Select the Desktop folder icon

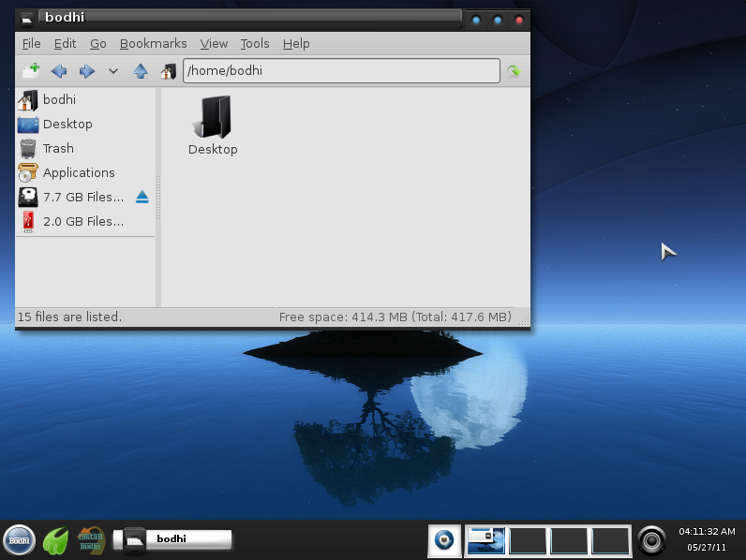coord(213,125)
